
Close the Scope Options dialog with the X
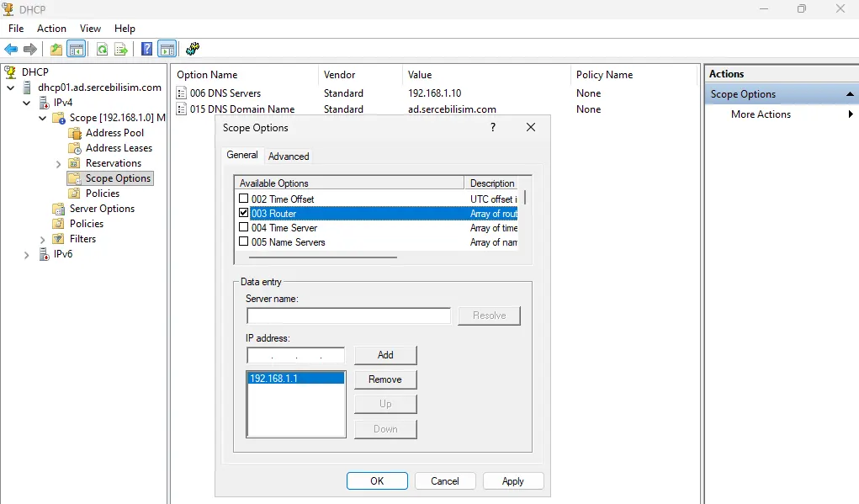click(531, 127)
